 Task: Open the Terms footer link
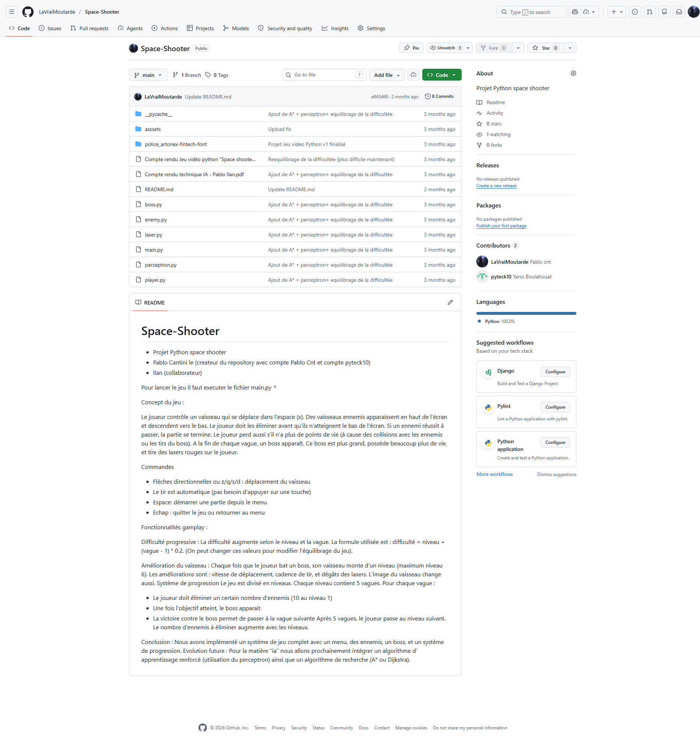coord(260,728)
